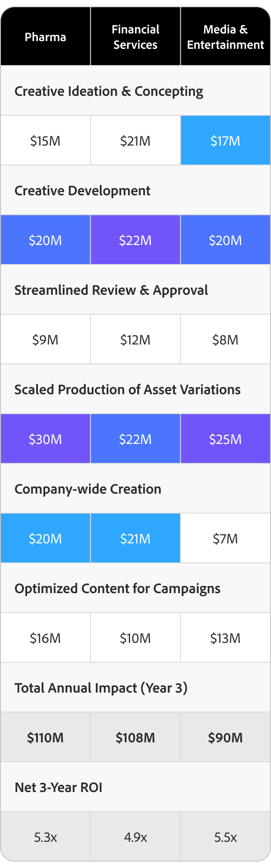271x868 pixels.
Task: Select the Streamlined Review & Approval heading
Action: 111,290
